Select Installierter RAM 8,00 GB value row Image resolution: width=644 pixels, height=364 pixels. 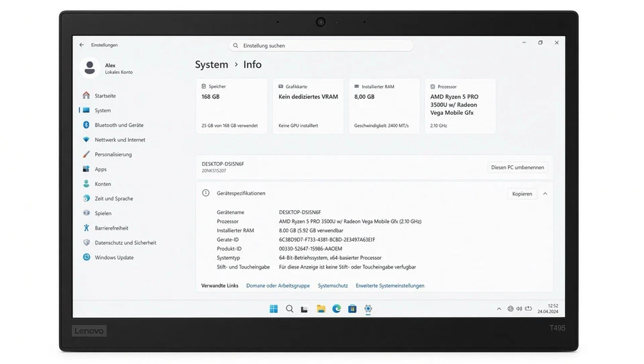311,230
